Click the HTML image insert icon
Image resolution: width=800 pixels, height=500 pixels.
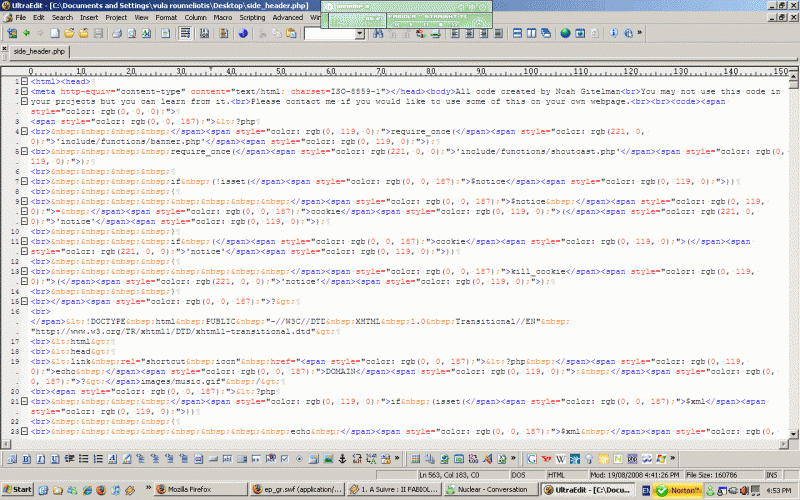click(x=328, y=459)
